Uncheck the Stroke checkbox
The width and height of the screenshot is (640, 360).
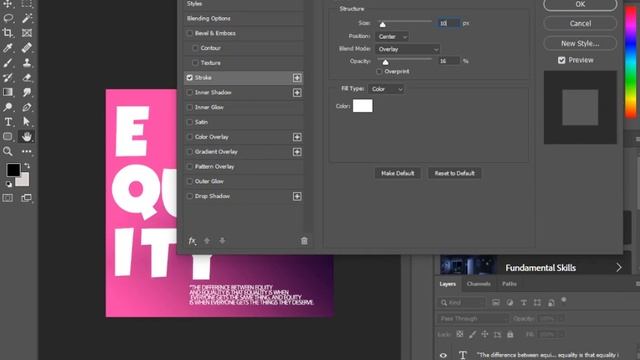[x=189, y=78]
